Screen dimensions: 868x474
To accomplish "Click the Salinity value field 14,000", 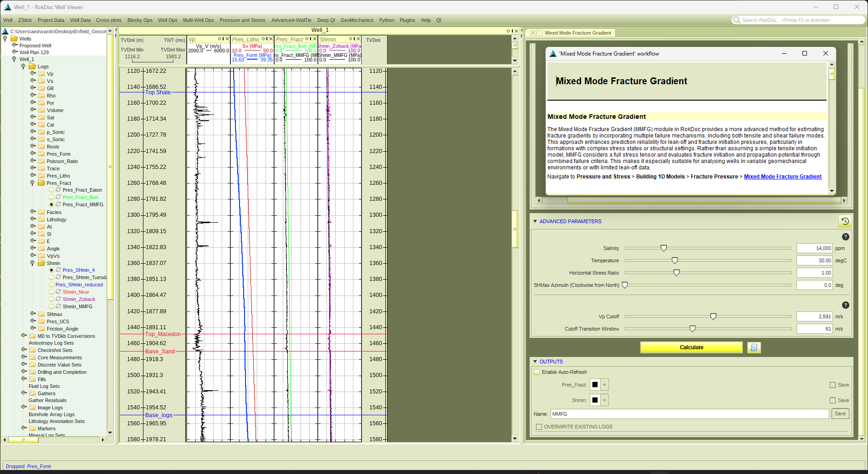I will tap(815, 248).
